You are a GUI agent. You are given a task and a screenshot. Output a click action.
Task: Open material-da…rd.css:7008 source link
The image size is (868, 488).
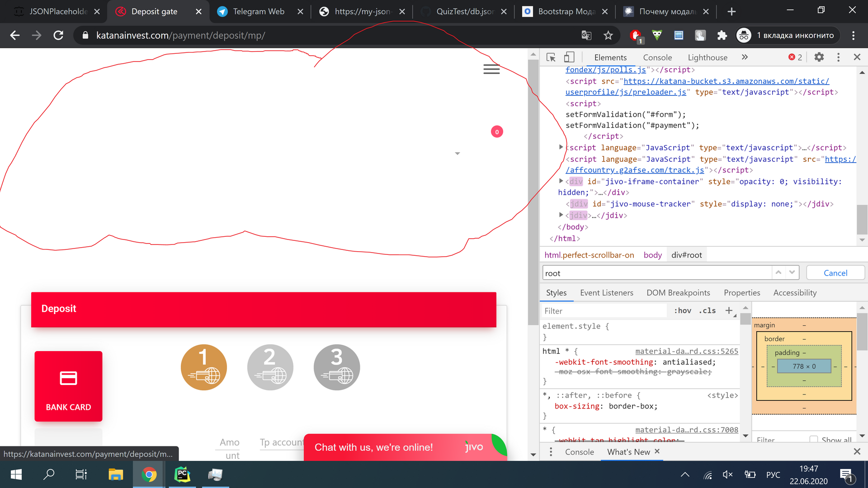(686, 430)
